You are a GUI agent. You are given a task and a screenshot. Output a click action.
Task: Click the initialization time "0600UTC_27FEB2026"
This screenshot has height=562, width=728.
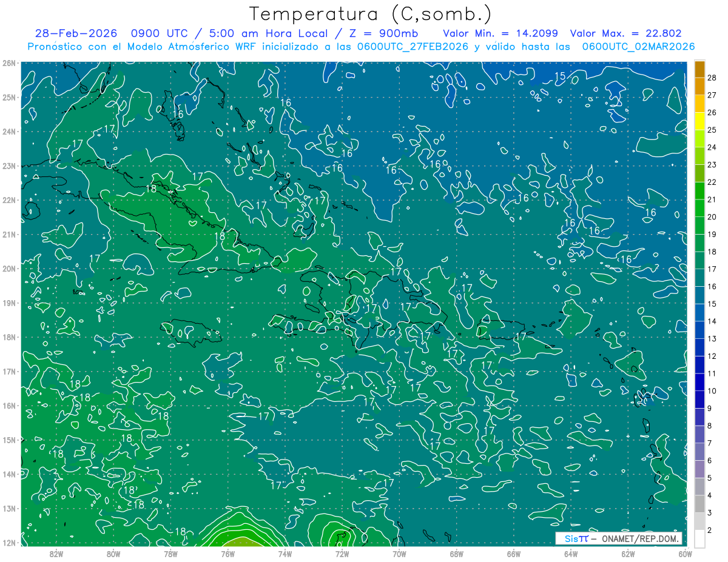[412, 47]
